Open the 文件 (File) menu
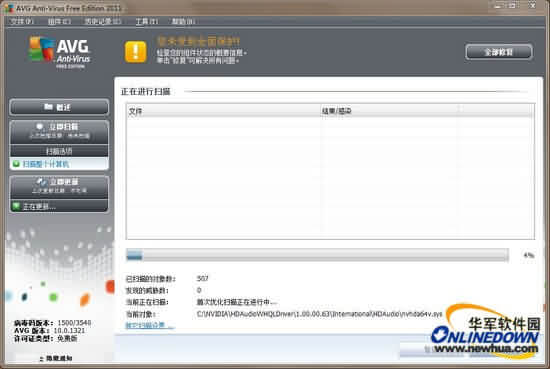This screenshot has width=550, height=369. point(21,21)
